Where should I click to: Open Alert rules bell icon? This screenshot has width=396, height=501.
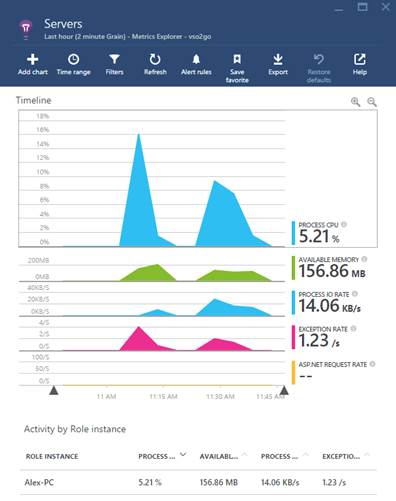(x=196, y=59)
